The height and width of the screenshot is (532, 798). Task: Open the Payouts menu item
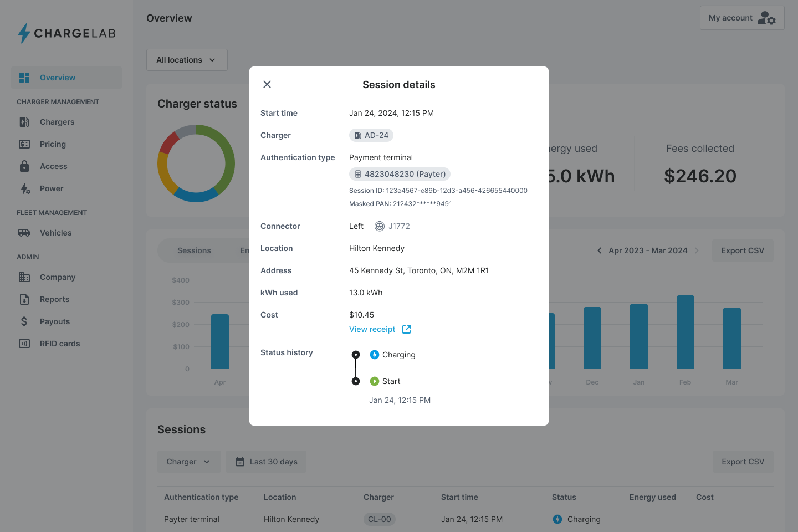pos(66,321)
